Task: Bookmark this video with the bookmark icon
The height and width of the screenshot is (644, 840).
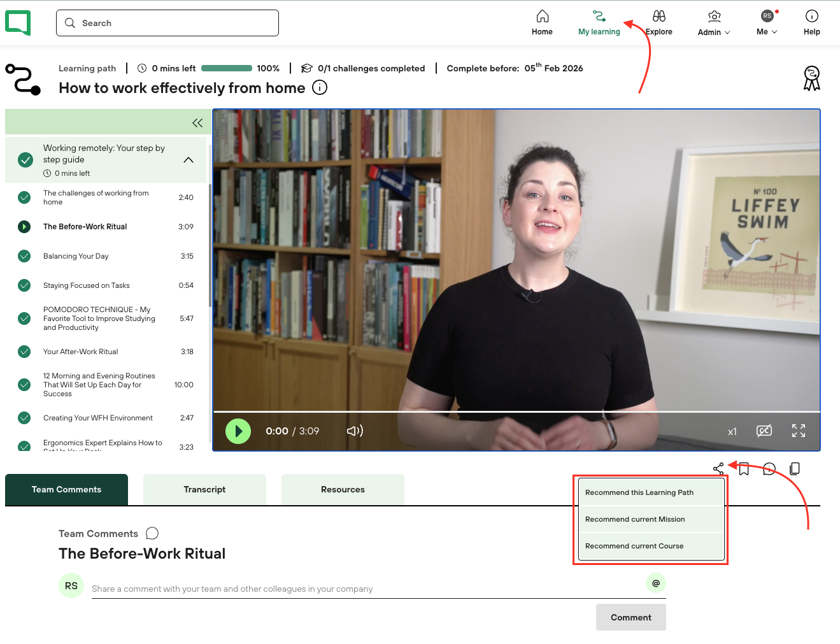Action: (744, 469)
